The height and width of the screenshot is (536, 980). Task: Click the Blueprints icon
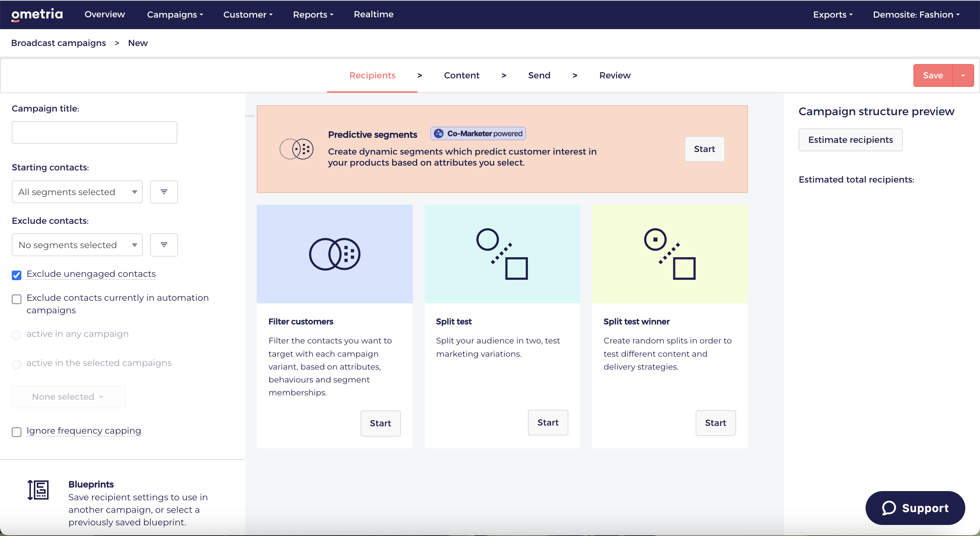pyautogui.click(x=38, y=490)
